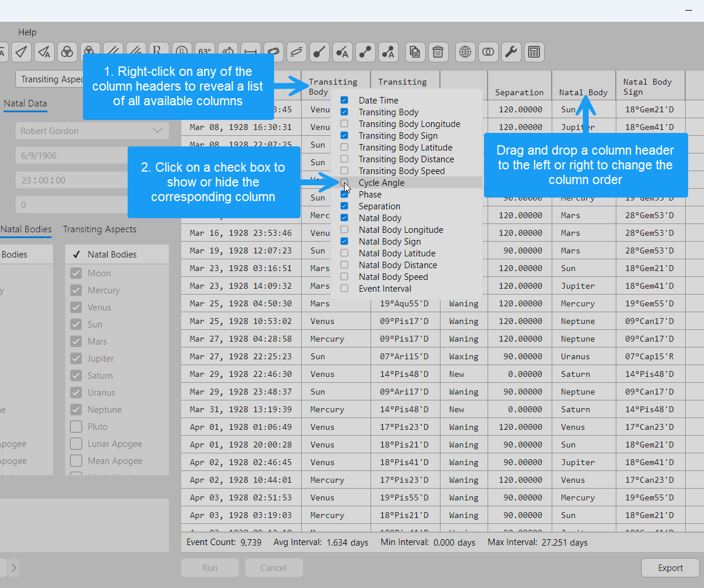Check the Lunar Apogee natal body

pyautogui.click(x=76, y=443)
